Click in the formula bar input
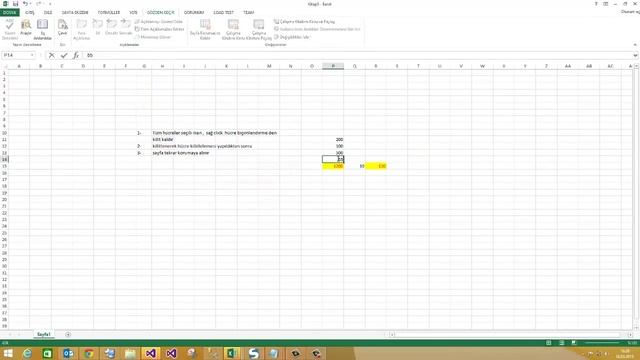 (358, 55)
